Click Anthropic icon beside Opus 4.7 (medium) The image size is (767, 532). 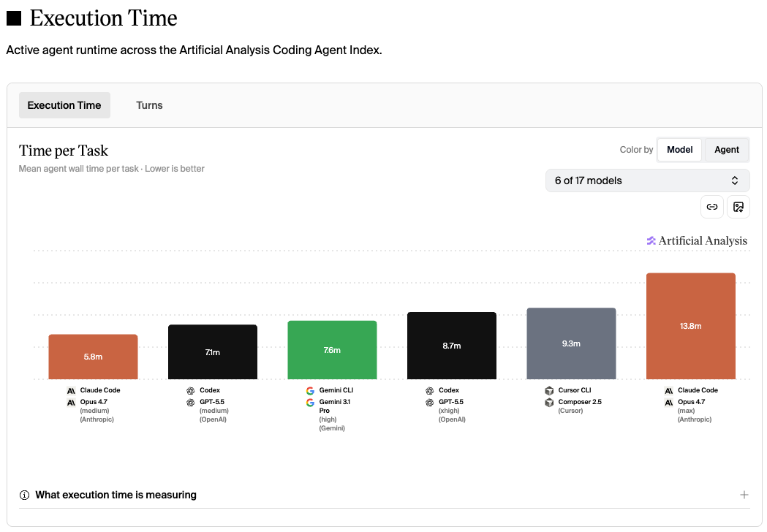pos(72,403)
